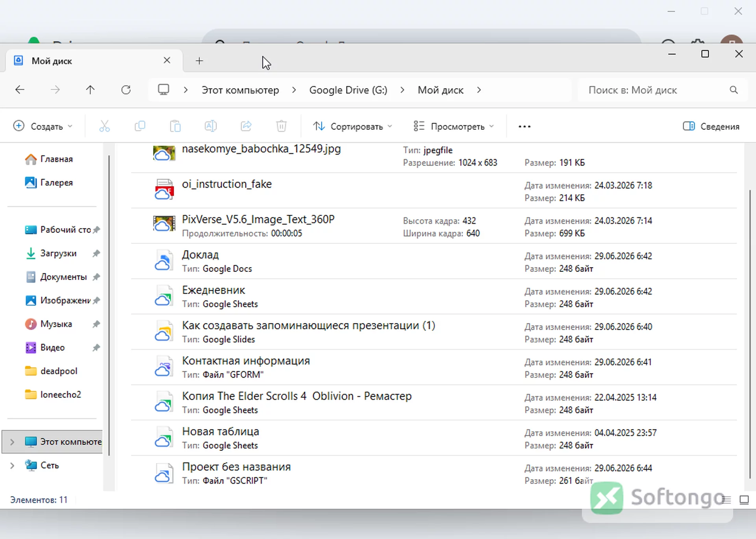Image resolution: width=756 pixels, height=539 pixels.
Task: Click the Share icon in toolbar
Action: [246, 126]
